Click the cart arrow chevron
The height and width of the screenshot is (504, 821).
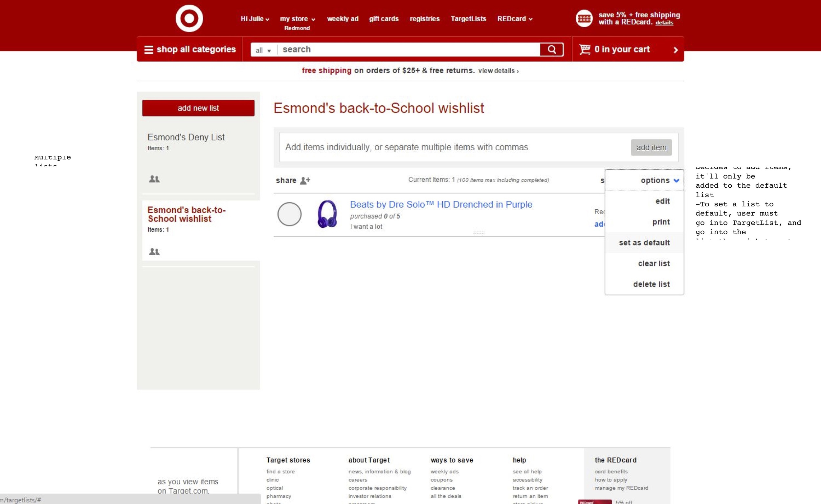tap(676, 50)
